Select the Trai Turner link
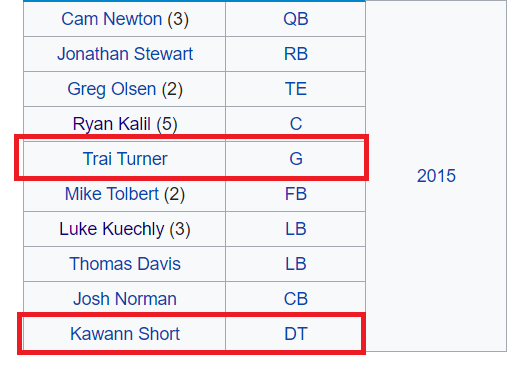The height and width of the screenshot is (368, 522). pyautogui.click(x=125, y=159)
